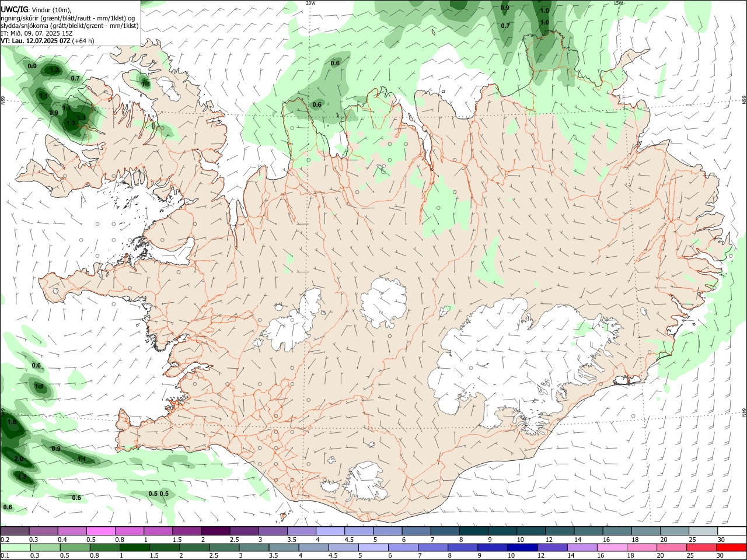Click the bright pink 0.5 swatch, upper legend row
This screenshot has width=747, height=560.
[x=100, y=531]
